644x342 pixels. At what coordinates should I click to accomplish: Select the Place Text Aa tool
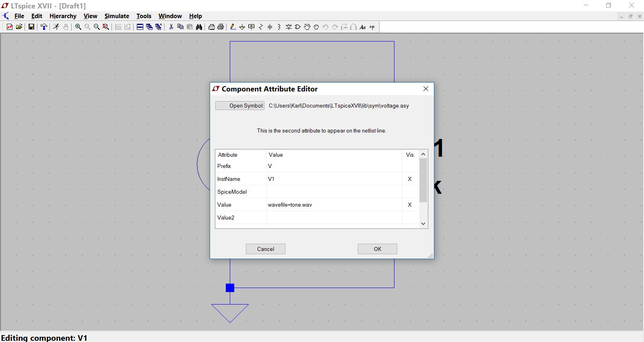363,27
